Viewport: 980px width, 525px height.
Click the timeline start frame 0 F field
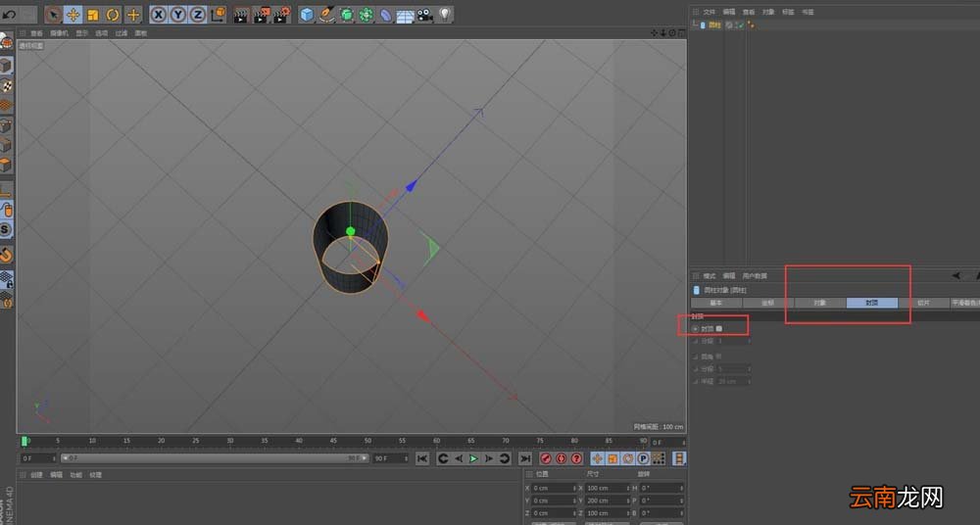pyautogui.click(x=37, y=458)
